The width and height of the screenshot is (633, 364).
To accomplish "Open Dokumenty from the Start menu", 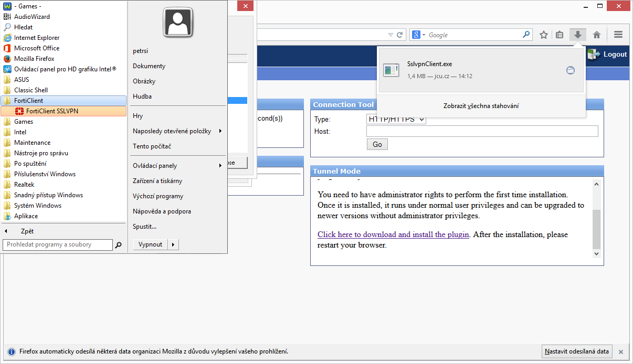I will point(149,66).
